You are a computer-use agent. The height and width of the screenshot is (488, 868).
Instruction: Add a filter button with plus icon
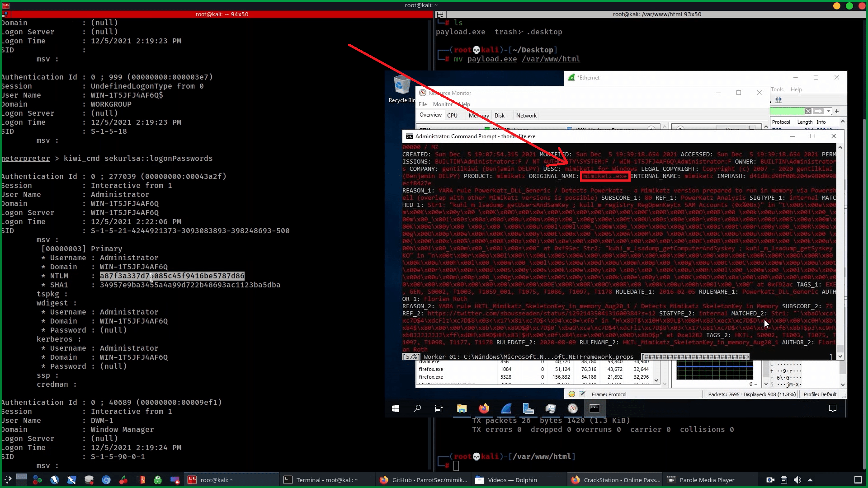point(837,111)
